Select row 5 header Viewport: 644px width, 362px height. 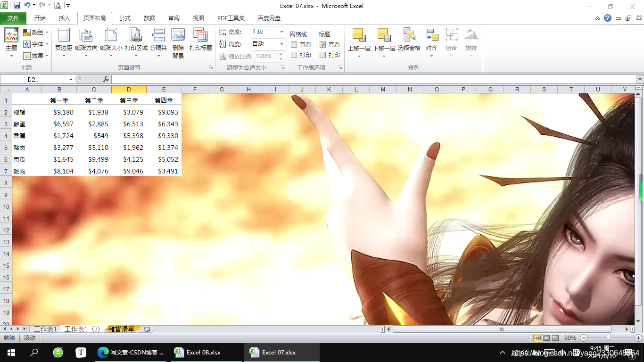pyautogui.click(x=6, y=148)
